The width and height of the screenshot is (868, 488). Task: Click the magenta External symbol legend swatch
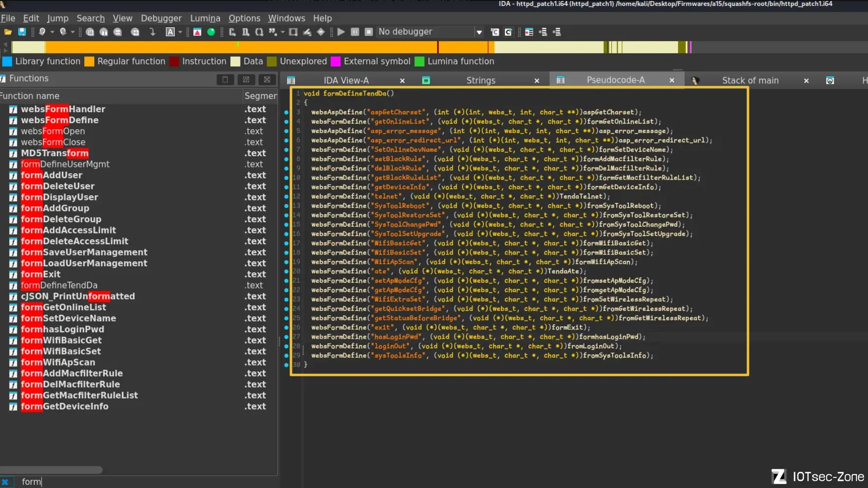pyautogui.click(x=336, y=62)
